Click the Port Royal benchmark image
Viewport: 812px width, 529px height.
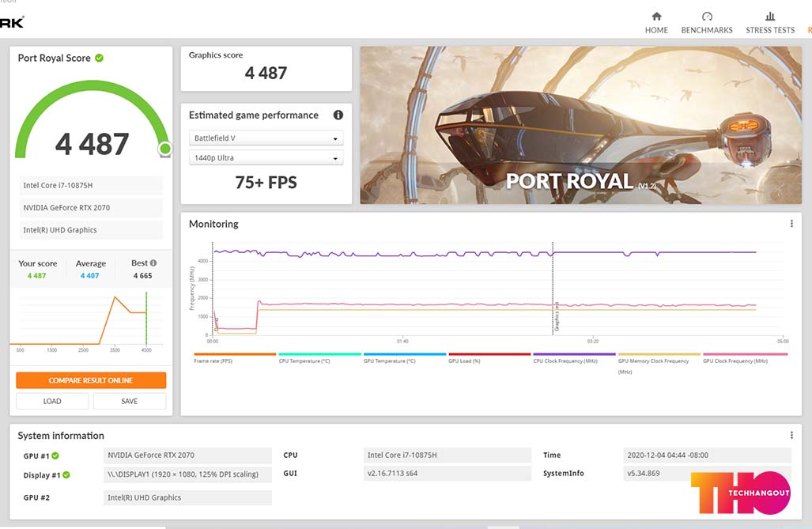click(580, 125)
